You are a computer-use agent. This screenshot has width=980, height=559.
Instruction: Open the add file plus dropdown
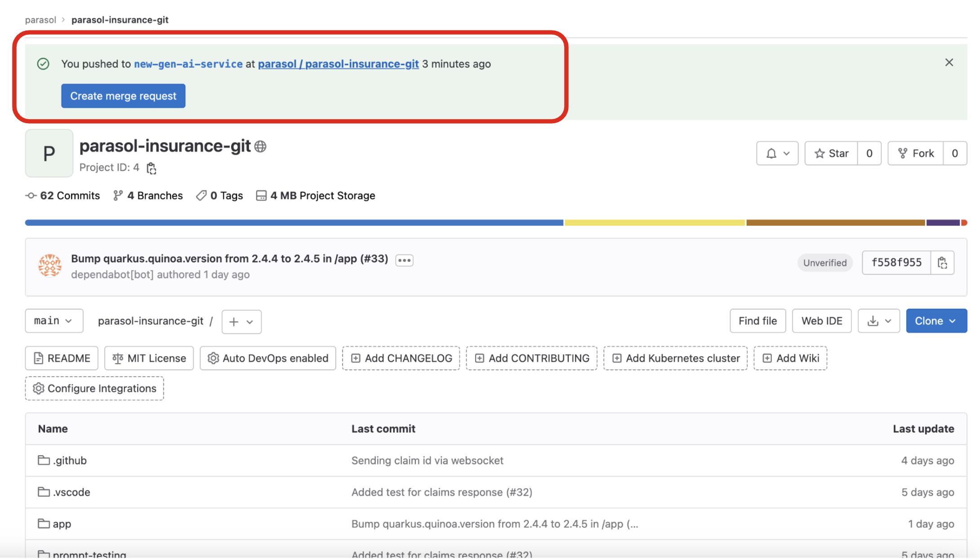(241, 322)
